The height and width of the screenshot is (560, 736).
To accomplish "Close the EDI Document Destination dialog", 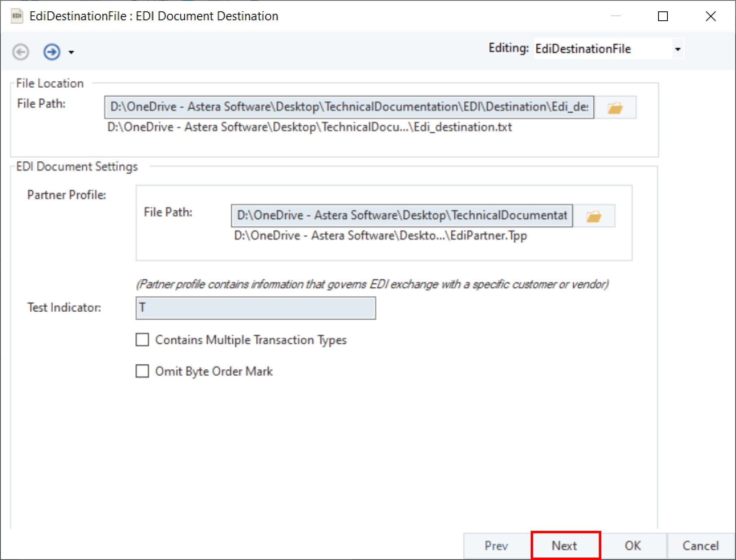I will point(710,16).
